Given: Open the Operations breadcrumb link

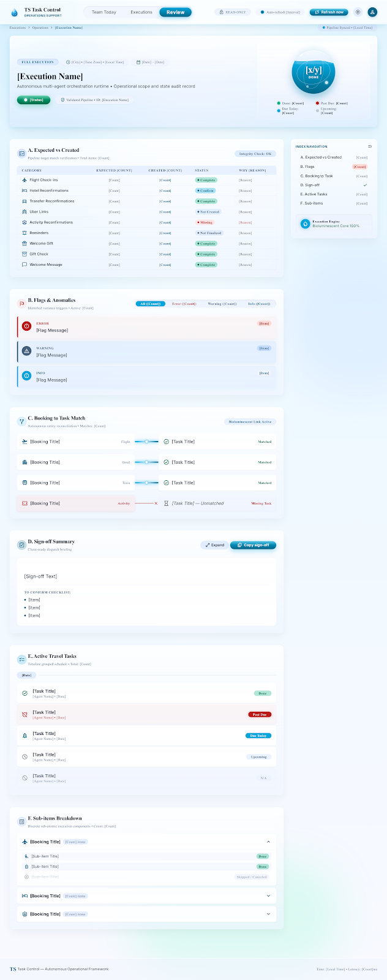Looking at the screenshot, I should point(40,28).
